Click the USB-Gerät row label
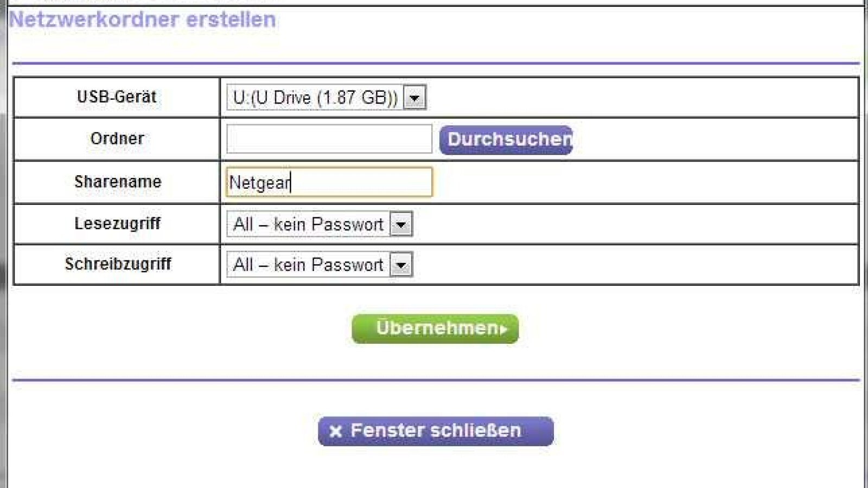 pos(117,97)
